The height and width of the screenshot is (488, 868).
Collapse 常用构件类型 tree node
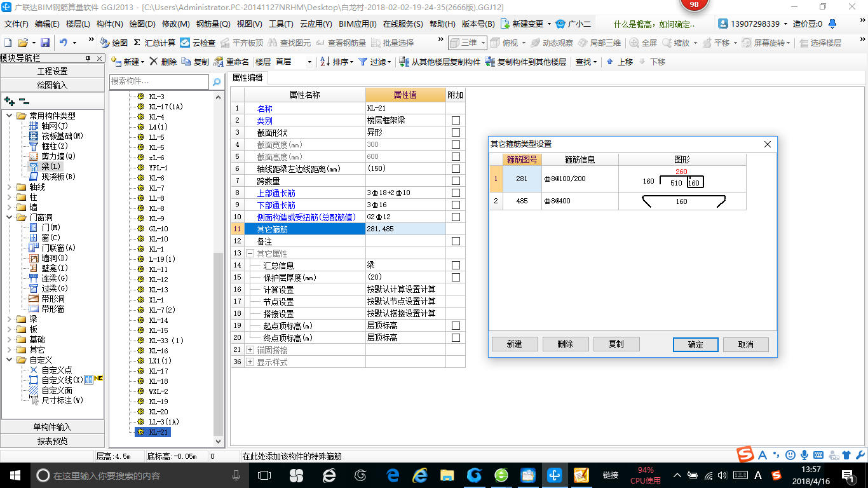pos(10,116)
